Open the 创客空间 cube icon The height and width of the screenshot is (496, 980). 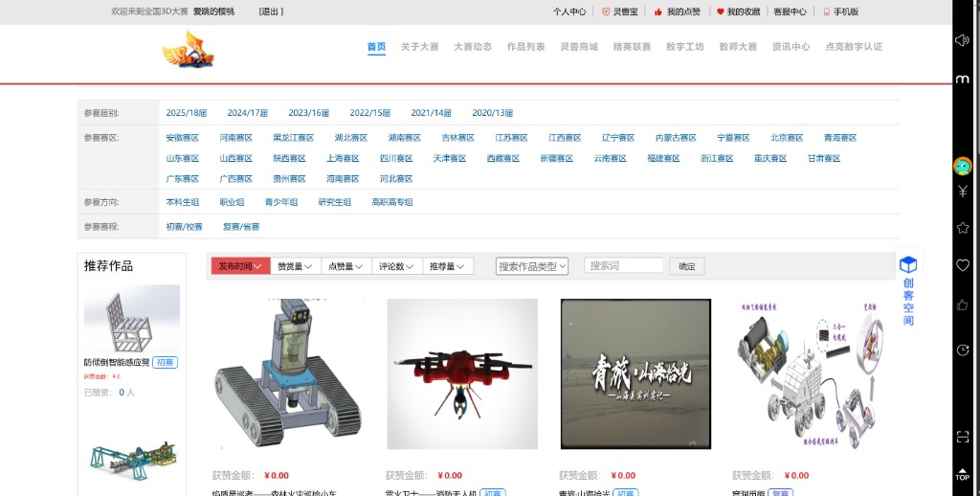(908, 264)
